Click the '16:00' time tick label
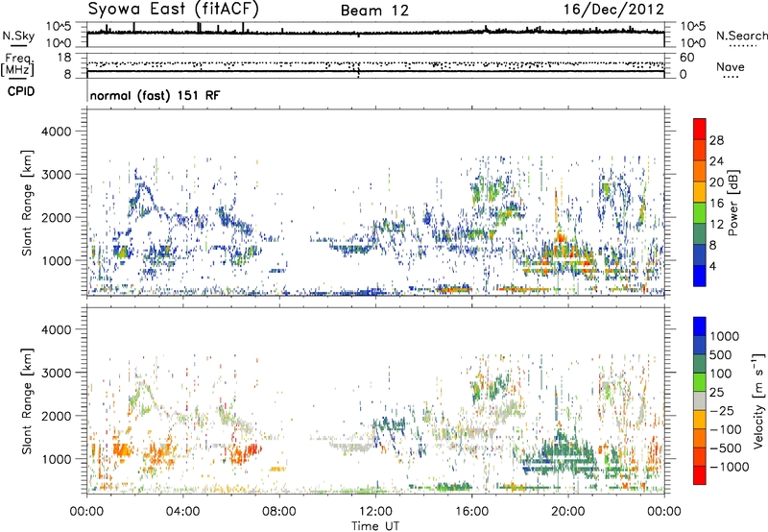This screenshot has width=768, height=532. pos(471,512)
